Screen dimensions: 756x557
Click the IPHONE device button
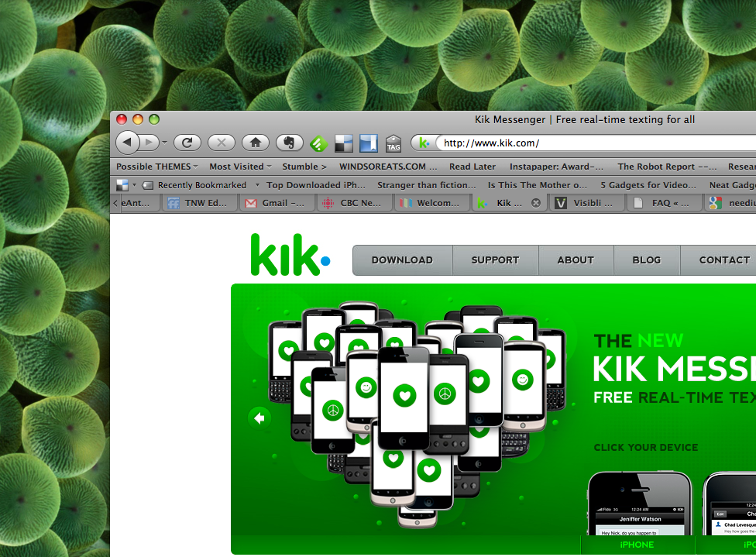[x=637, y=545]
